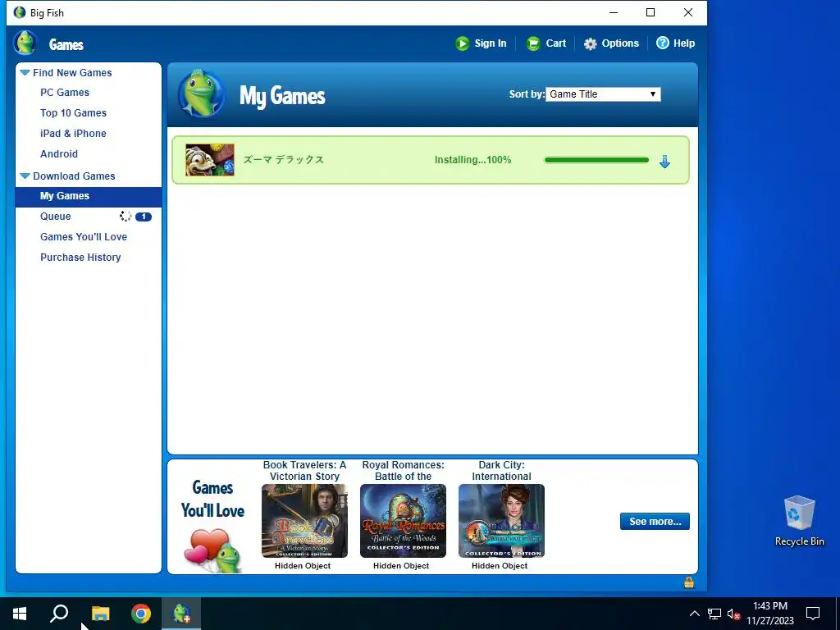Viewport: 840px width, 630px height.
Task: Open Purchase History in the sidebar
Action: [80, 257]
